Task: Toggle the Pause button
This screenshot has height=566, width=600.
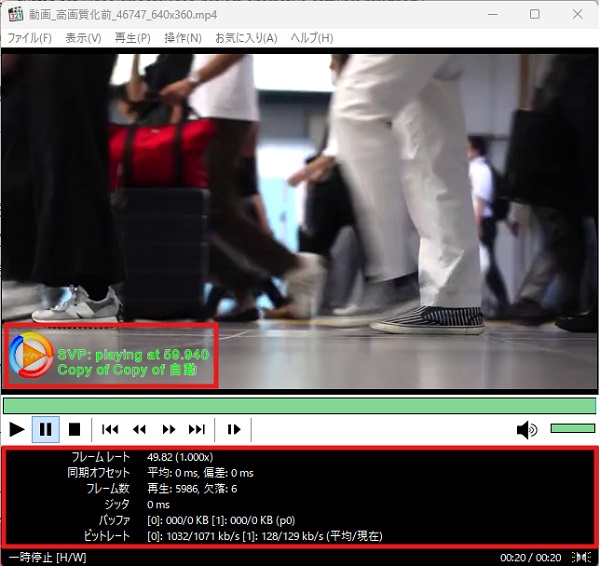Action: tap(45, 430)
